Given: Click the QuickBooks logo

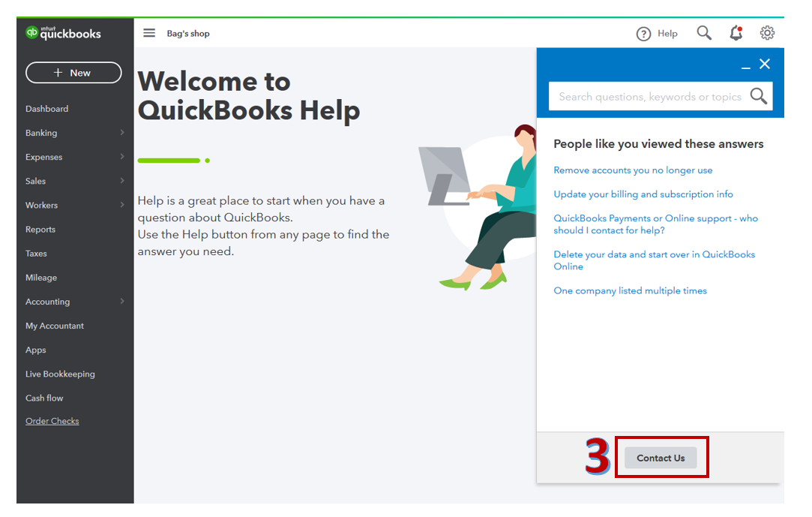Looking at the screenshot, I should pos(63,33).
